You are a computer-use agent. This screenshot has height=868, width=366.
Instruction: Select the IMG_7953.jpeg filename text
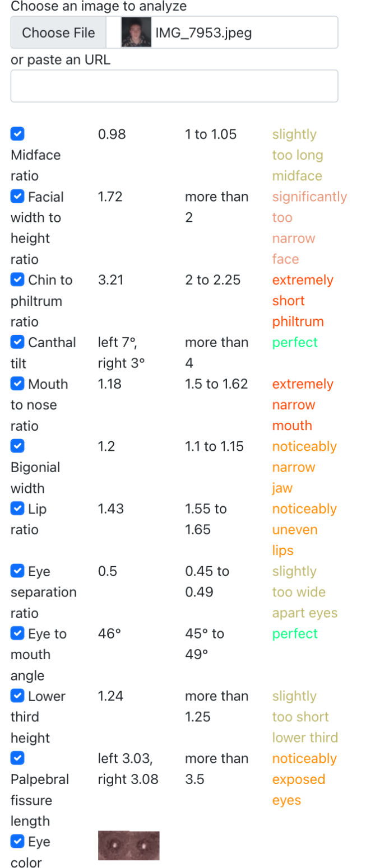point(203,33)
